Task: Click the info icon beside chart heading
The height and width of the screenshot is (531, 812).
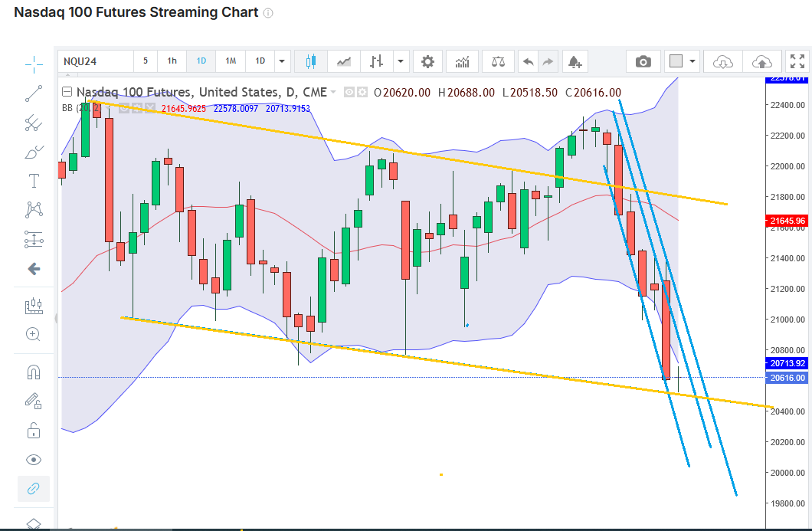Action: (268, 13)
